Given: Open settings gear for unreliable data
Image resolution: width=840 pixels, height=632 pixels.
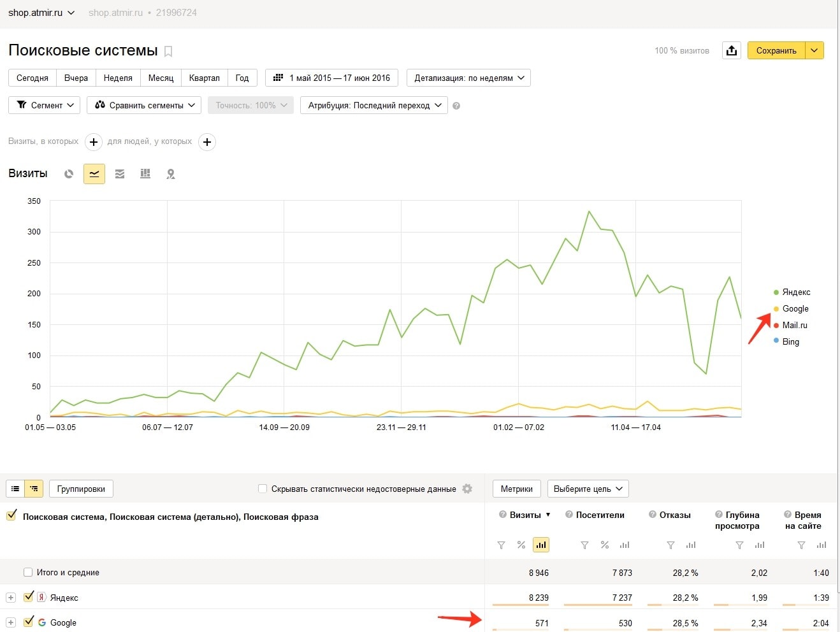Looking at the screenshot, I should click(x=467, y=489).
